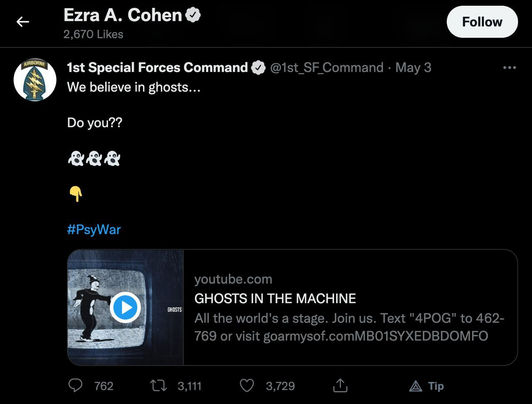Click the Follow button

482,22
